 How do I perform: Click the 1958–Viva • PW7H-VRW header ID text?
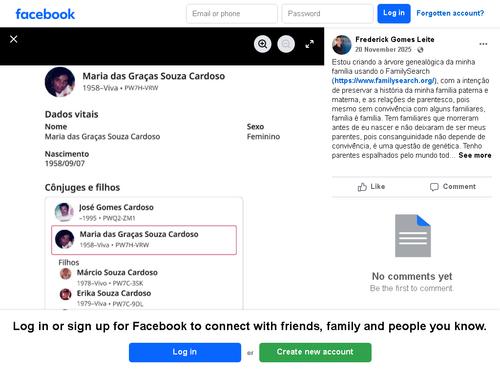click(x=120, y=88)
